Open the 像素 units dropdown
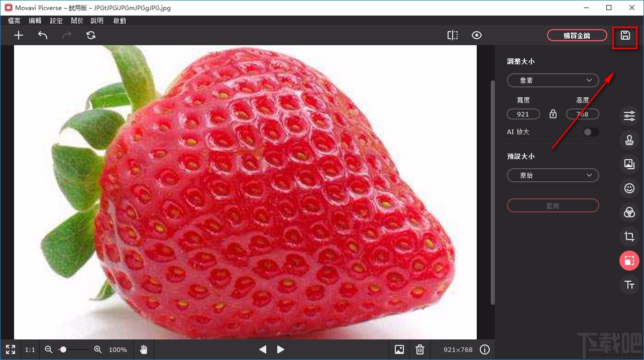The height and width of the screenshot is (360, 644). point(553,80)
